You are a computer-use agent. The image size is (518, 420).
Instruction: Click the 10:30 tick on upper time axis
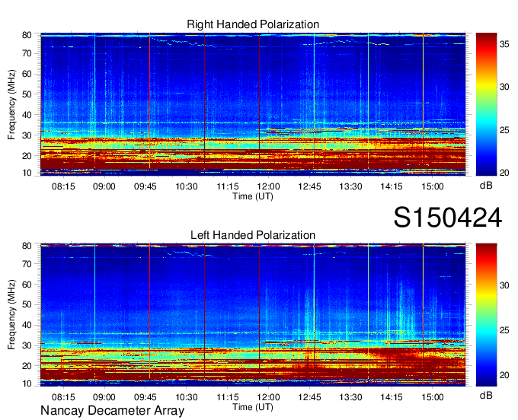point(187,186)
